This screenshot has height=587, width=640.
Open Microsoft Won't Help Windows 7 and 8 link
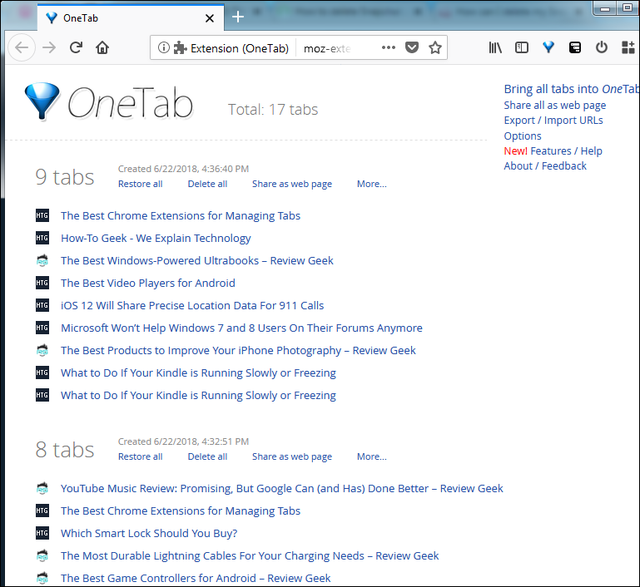(242, 328)
